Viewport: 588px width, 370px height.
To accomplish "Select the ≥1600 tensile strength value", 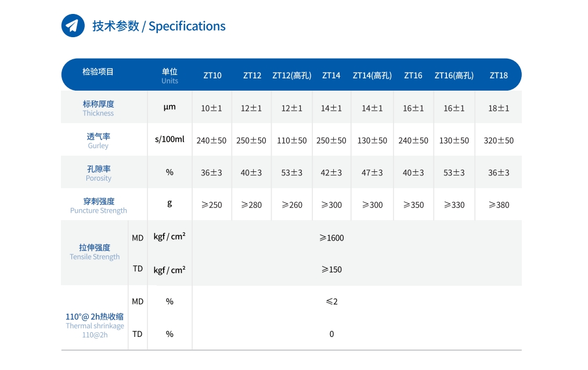I will coord(331,238).
